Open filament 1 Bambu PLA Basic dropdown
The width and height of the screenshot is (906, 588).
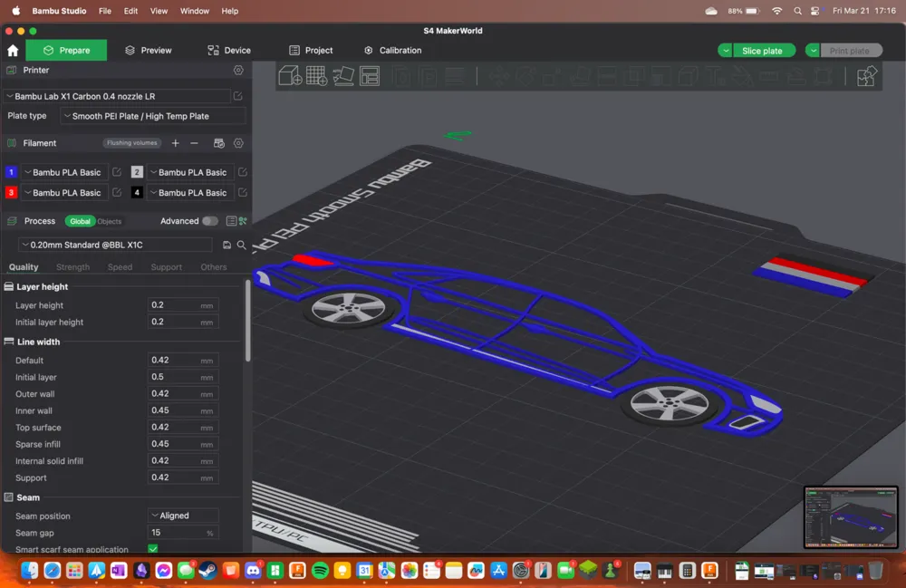point(64,172)
